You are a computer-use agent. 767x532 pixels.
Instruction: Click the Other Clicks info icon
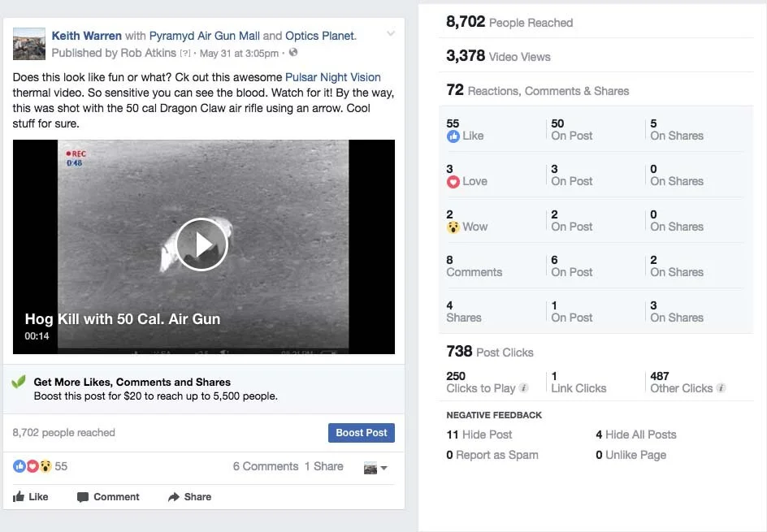(721, 388)
